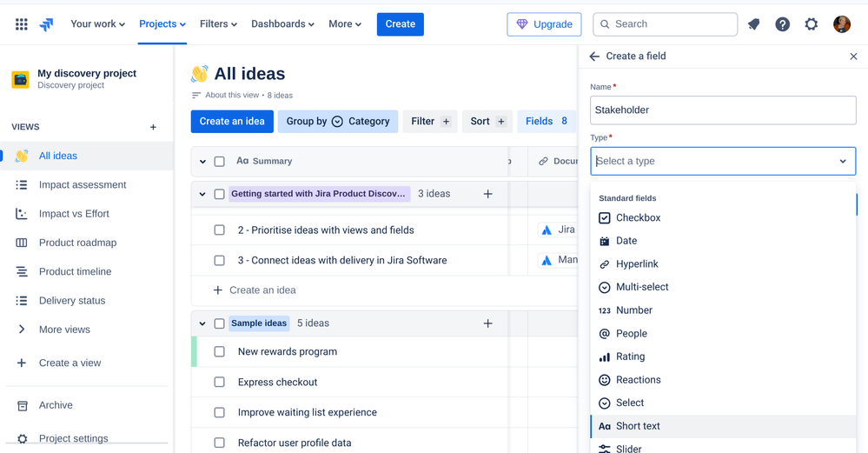Click the waving hand emoji by All ideas title

[x=199, y=74]
